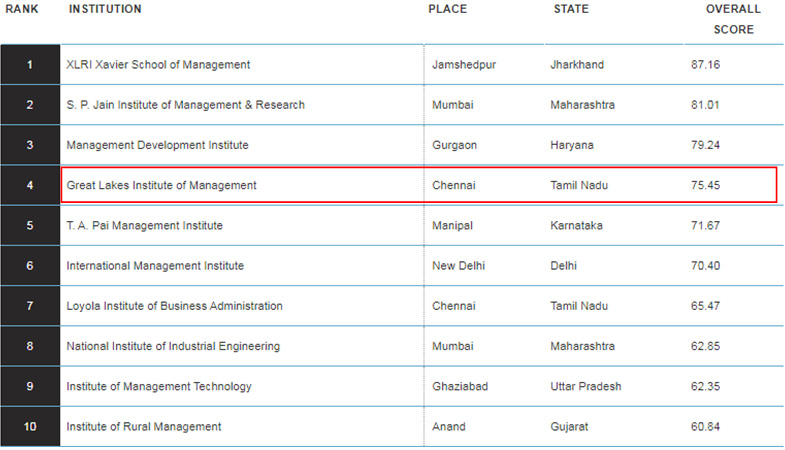Select Institute of Rural Management

[x=144, y=426]
